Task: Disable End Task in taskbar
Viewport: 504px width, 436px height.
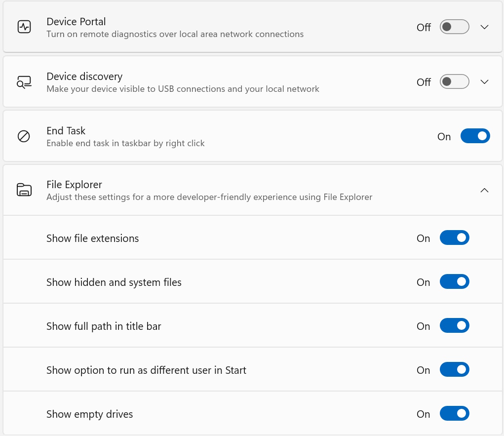Action: [x=475, y=136]
